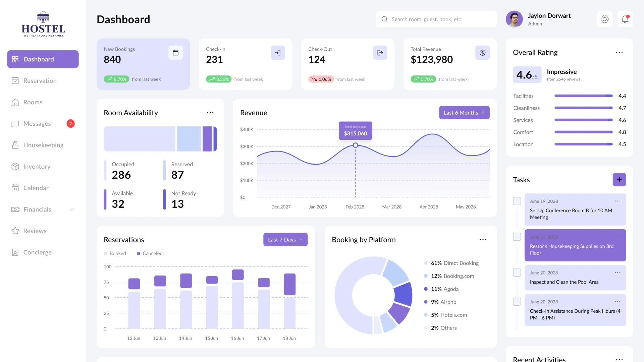Open the Last 6 Months revenue dropdown

(464, 113)
